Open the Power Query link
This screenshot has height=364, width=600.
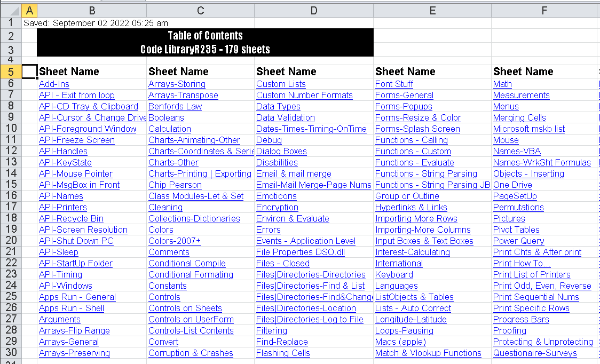tap(518, 241)
